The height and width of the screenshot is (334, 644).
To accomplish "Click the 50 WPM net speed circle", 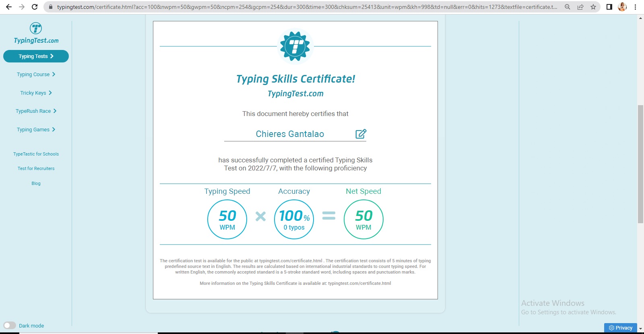I will click(x=363, y=220).
